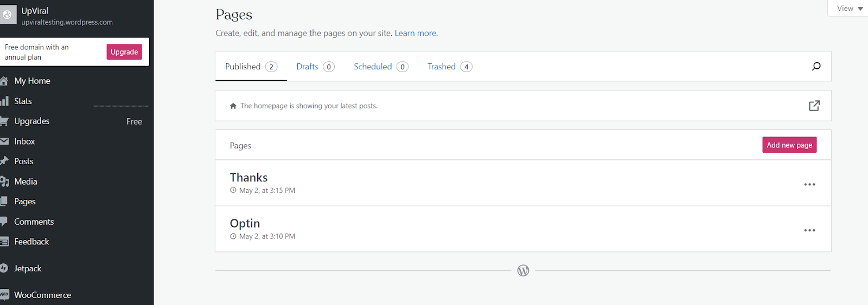Viewport: 868px width, 305px height.
Task: Open the ellipsis menu for Thanks page
Action: point(809,184)
